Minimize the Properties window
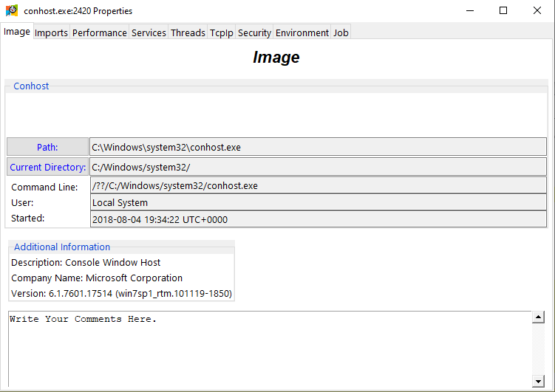Image resolution: width=555 pixels, height=392 pixels. point(470,10)
